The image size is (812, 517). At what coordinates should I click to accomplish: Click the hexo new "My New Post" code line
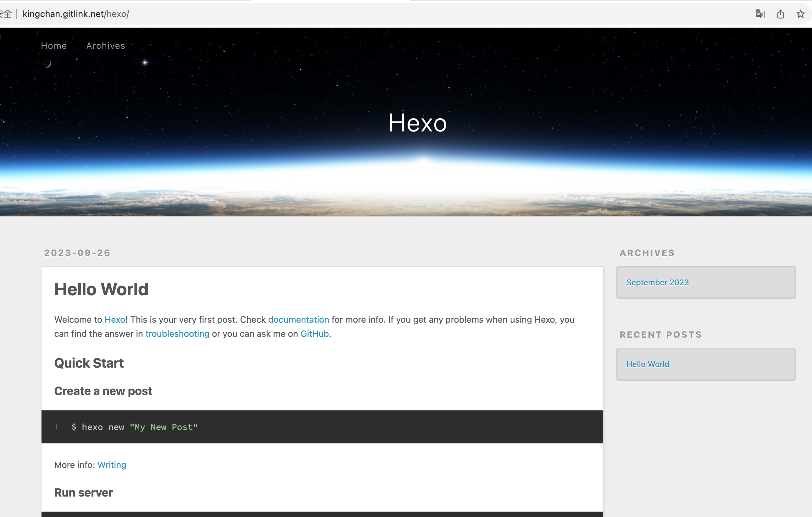coord(135,427)
